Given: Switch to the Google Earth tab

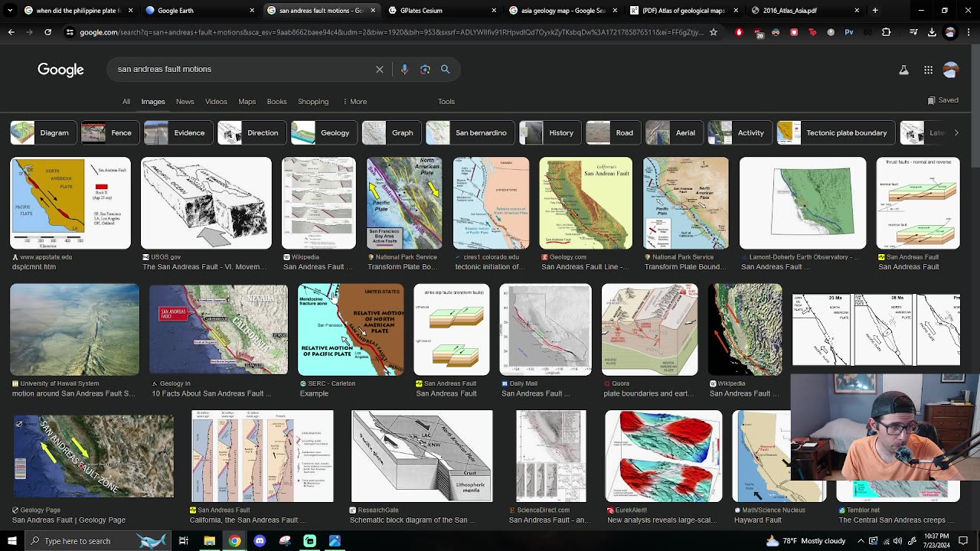Looking at the screenshot, I should (199, 11).
